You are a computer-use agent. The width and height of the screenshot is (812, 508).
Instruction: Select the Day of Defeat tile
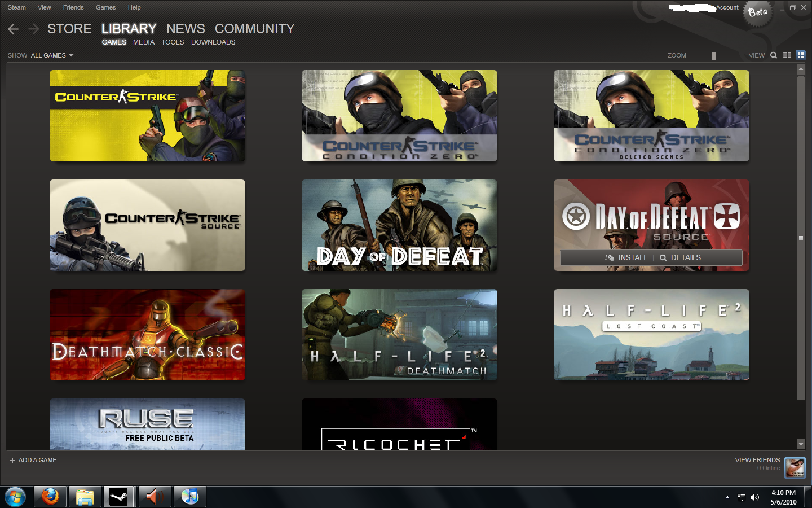click(399, 225)
